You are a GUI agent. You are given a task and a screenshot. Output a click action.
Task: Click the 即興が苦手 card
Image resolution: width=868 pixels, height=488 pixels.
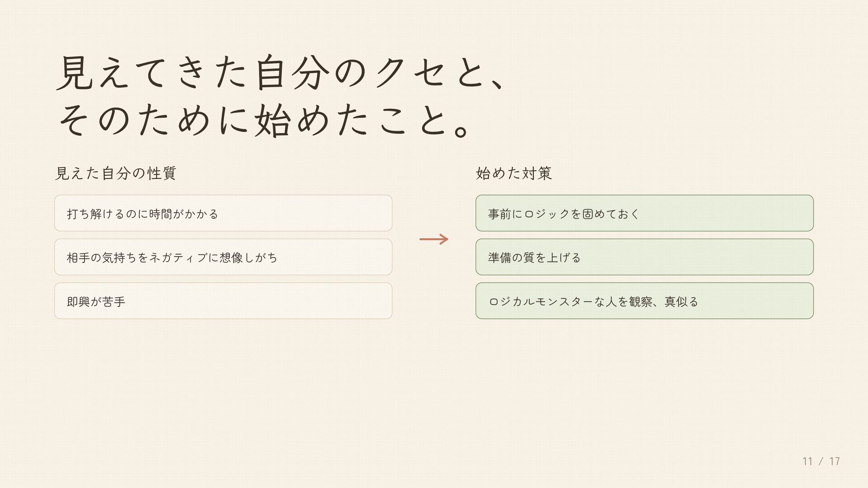point(223,301)
